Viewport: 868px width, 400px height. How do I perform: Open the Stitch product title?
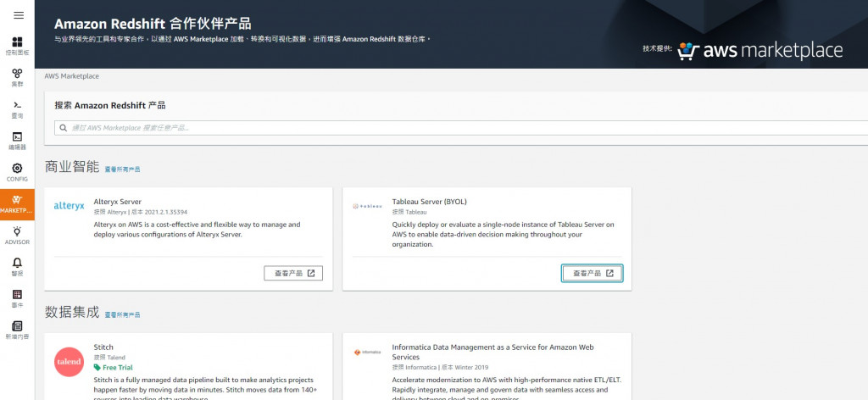[103, 347]
